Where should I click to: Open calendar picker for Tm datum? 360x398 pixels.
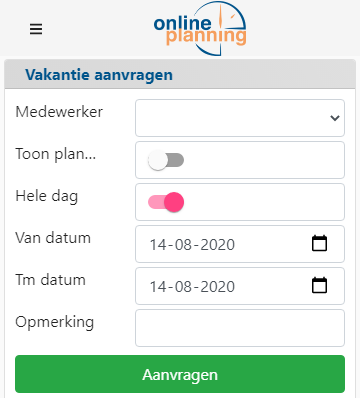pos(319,285)
